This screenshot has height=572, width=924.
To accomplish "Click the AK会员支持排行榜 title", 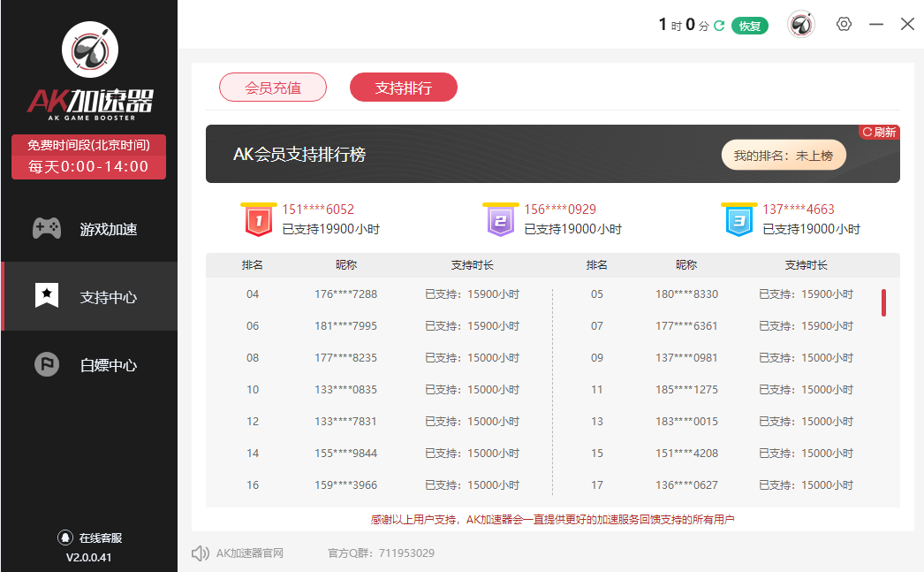I will (299, 155).
